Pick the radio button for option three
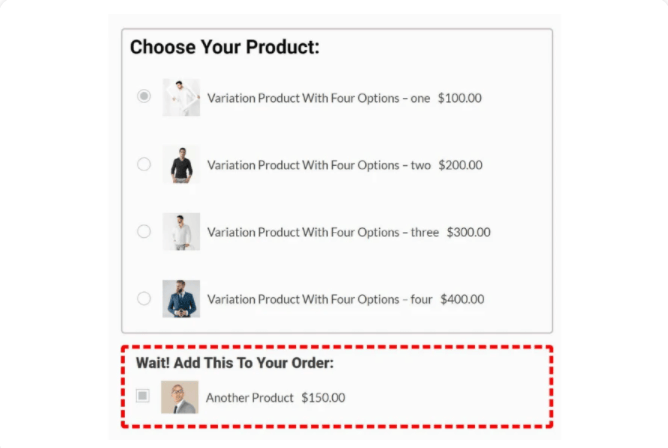Image resolution: width=668 pixels, height=448 pixels. [144, 231]
